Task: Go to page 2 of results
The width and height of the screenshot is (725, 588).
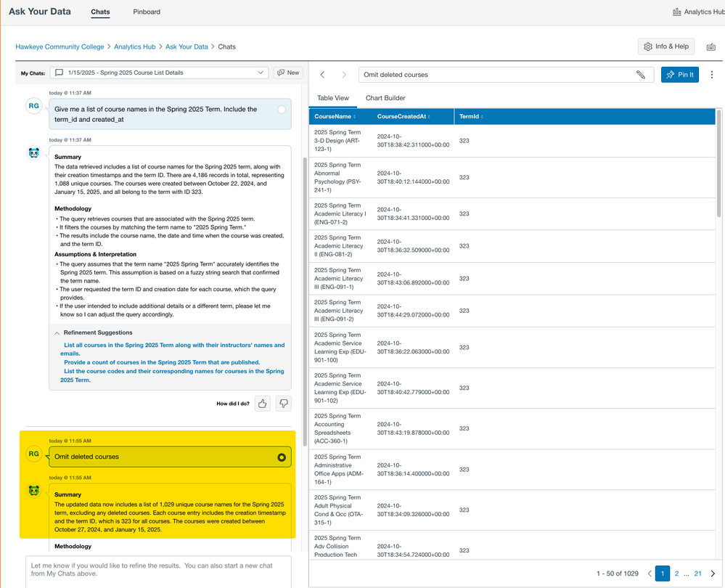Action: (x=676, y=573)
